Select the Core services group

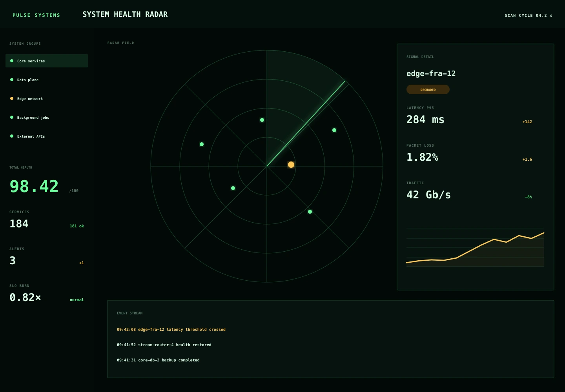[47, 61]
